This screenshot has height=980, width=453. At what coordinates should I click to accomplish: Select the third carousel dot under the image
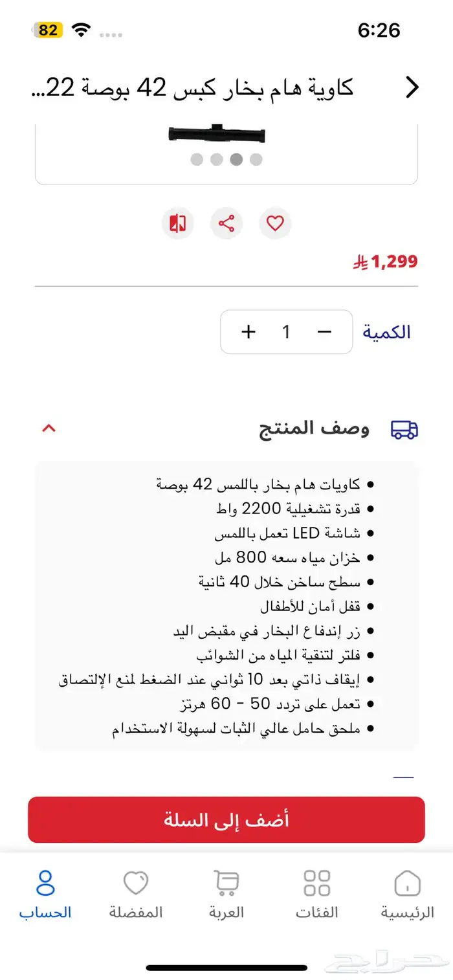[234, 157]
